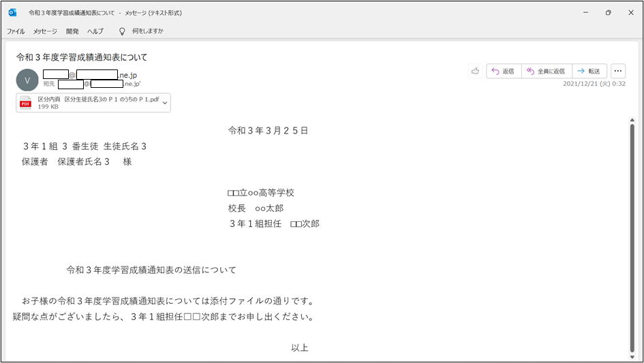Click attachment name 区分内頁 区分生徒氏名3のP1のうちのP1.pdf
Viewport: 644px width, 363px height.
[98, 99]
